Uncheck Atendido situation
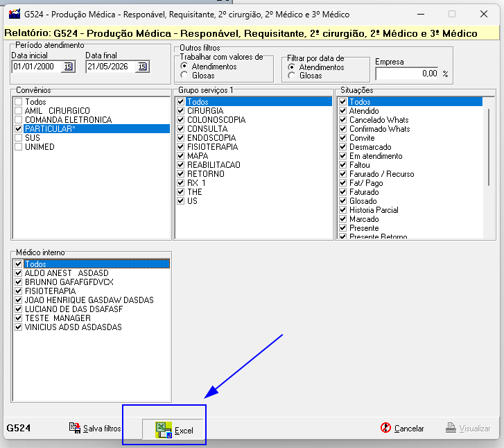Viewport: 504px width, 448px height. 343,111
